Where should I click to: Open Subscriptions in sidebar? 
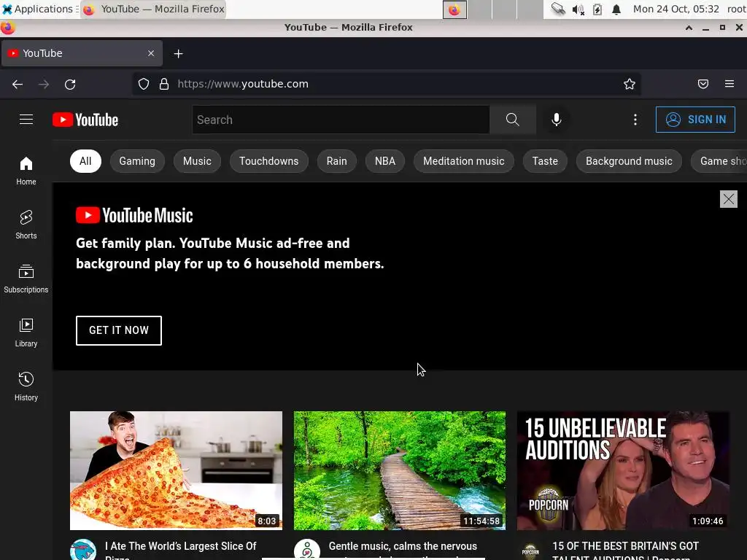[x=26, y=279]
